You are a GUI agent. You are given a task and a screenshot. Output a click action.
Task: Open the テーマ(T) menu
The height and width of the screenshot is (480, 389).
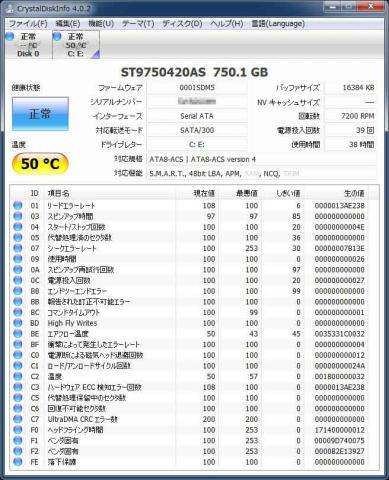(138, 24)
